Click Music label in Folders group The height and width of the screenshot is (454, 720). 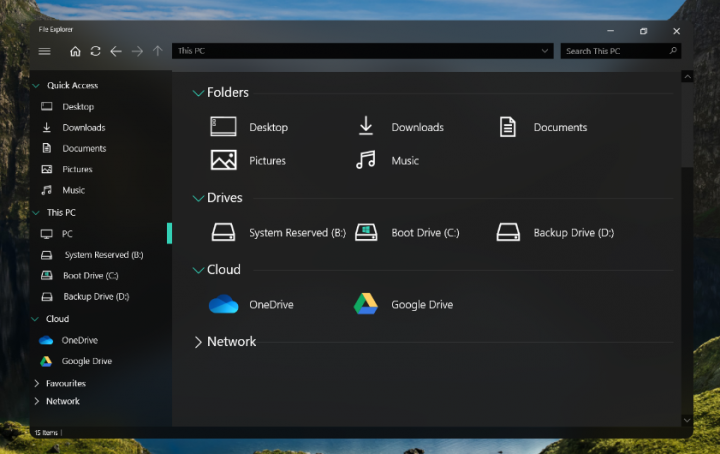(x=405, y=161)
